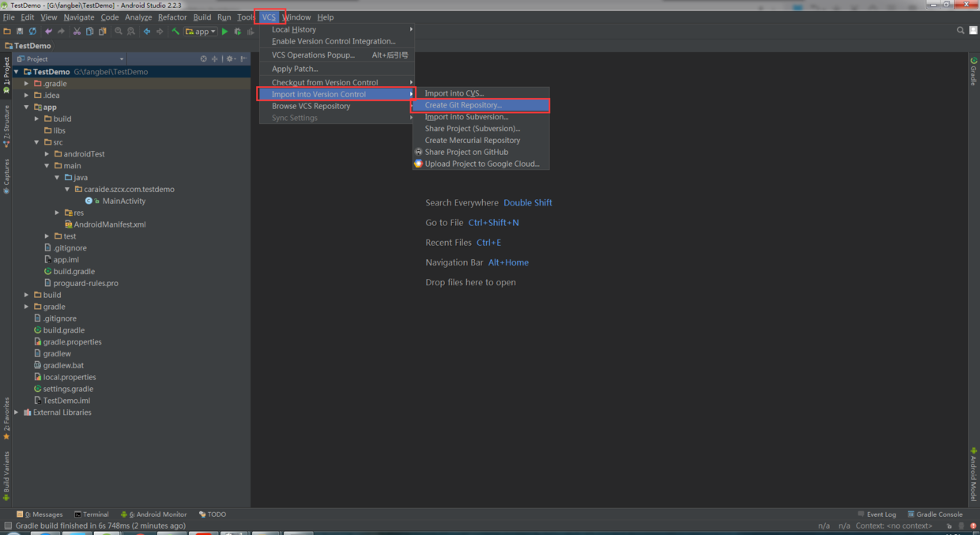The width and height of the screenshot is (980, 535).
Task: Toggle tool window bars at bottom-left corner
Action: 8,526
